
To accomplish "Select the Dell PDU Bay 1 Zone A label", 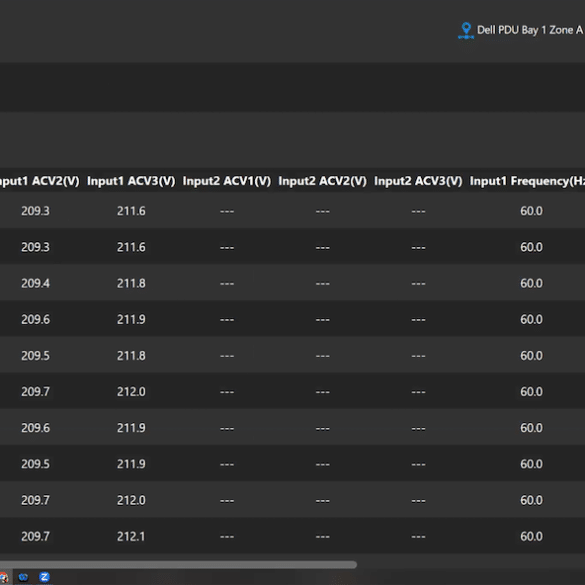I will tap(530, 30).
